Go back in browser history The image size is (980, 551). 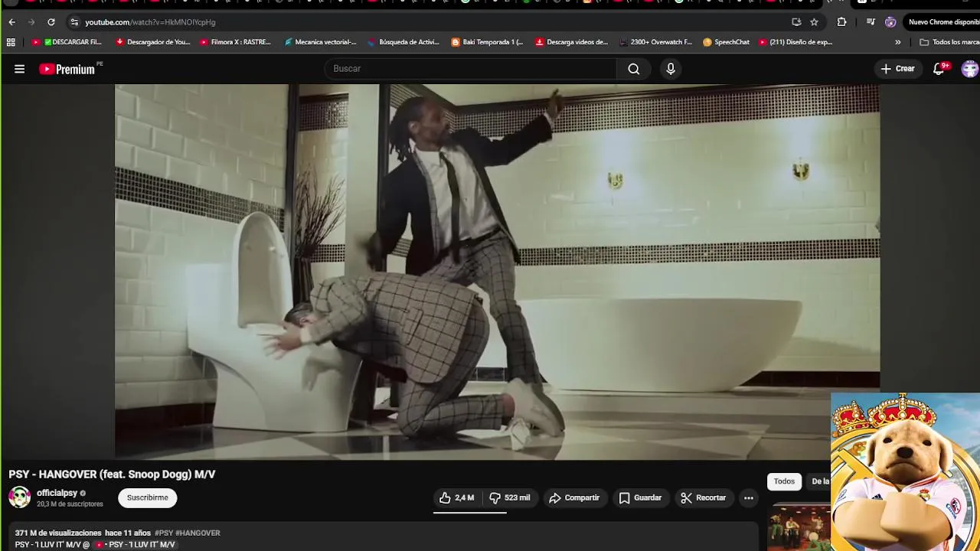click(x=11, y=22)
